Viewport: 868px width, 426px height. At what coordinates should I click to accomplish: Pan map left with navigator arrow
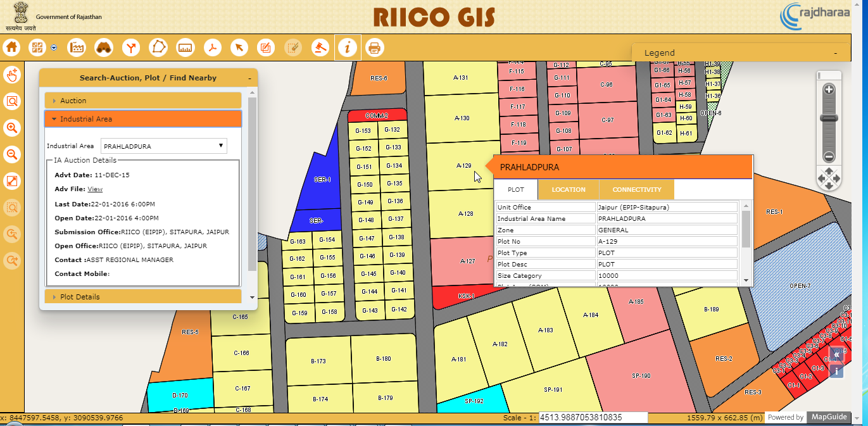(x=821, y=179)
